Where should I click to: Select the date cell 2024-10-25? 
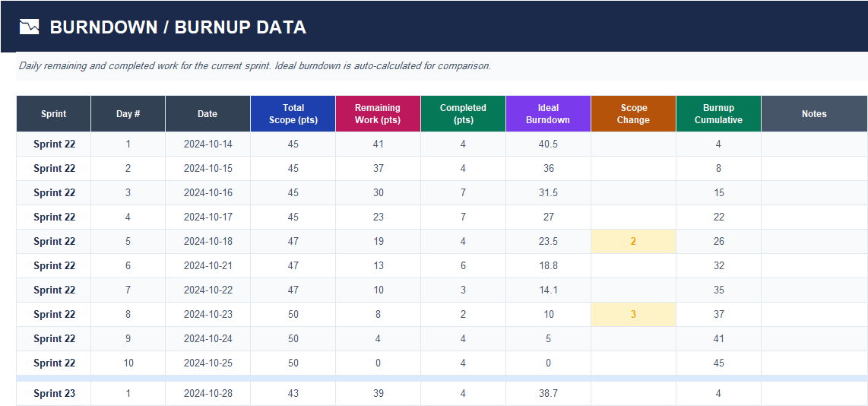207,363
